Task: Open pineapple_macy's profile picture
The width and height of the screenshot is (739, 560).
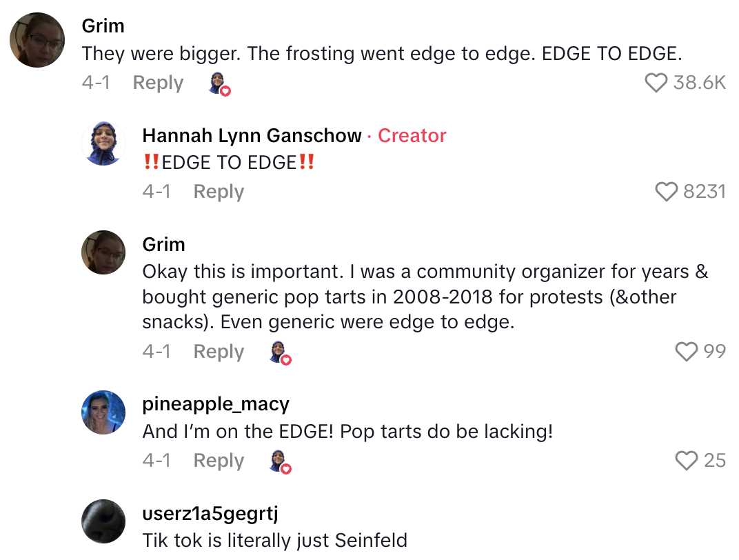Action: (103, 412)
